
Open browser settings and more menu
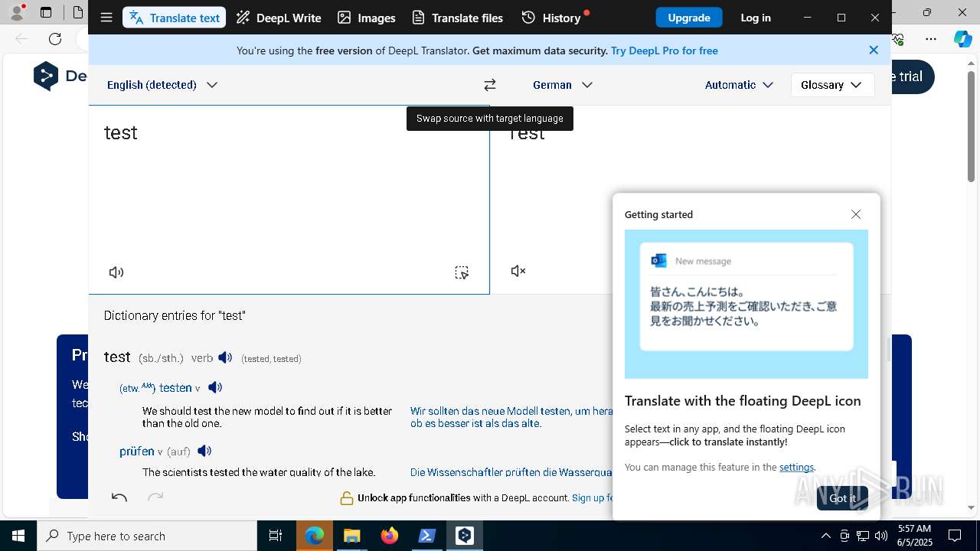[931, 39]
